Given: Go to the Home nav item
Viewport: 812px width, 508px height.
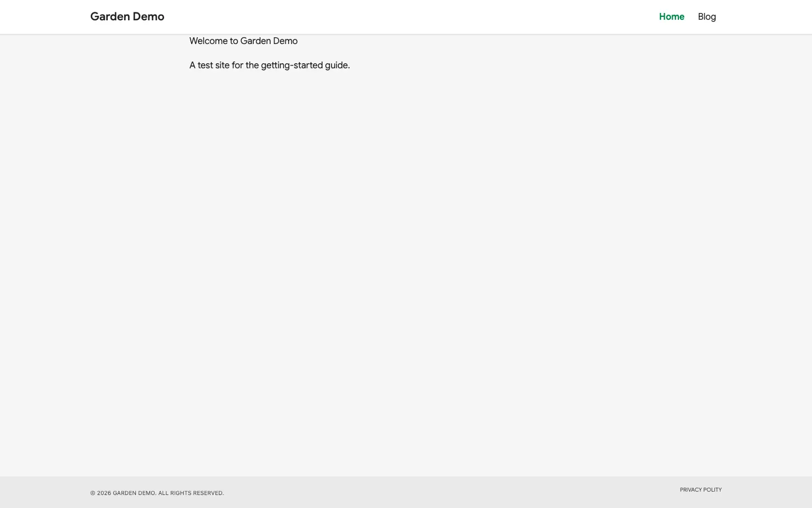Looking at the screenshot, I should [x=672, y=17].
